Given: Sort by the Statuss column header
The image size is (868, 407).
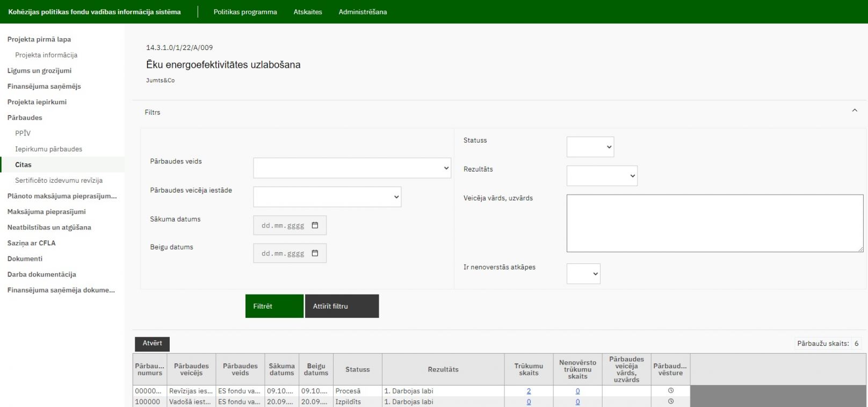Looking at the screenshot, I should pos(357,369).
